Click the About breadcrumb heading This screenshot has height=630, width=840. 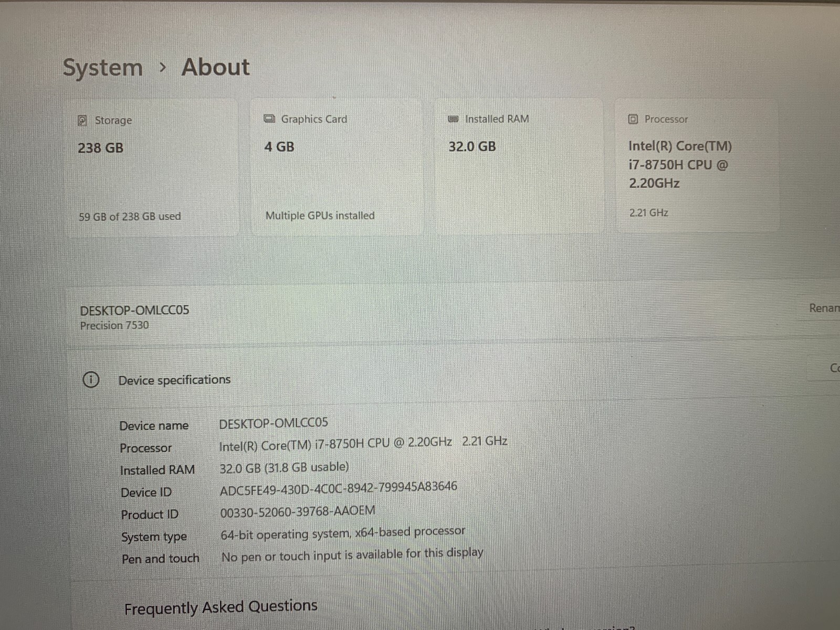pos(216,67)
